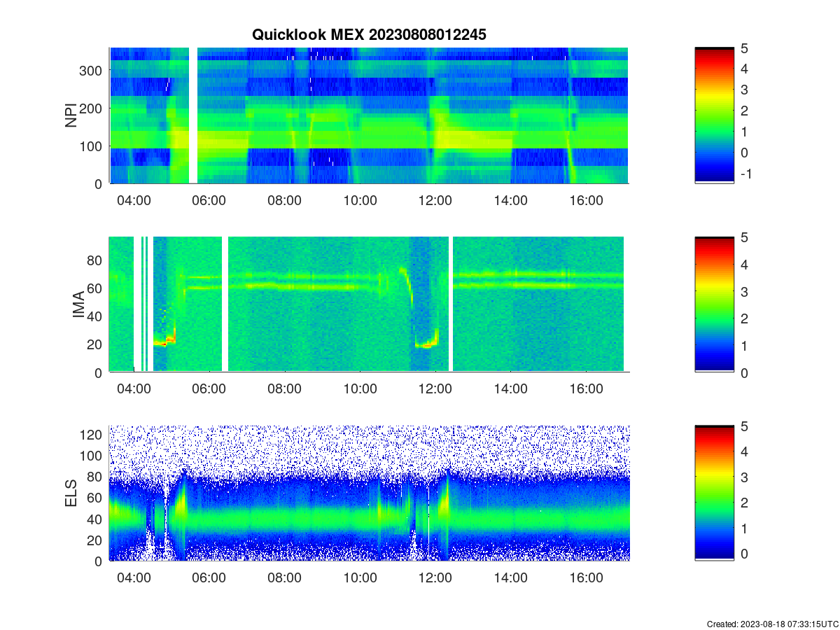The width and height of the screenshot is (840, 630).
Task: Click the 3 label on the IMA colorbar
Action: point(743,291)
